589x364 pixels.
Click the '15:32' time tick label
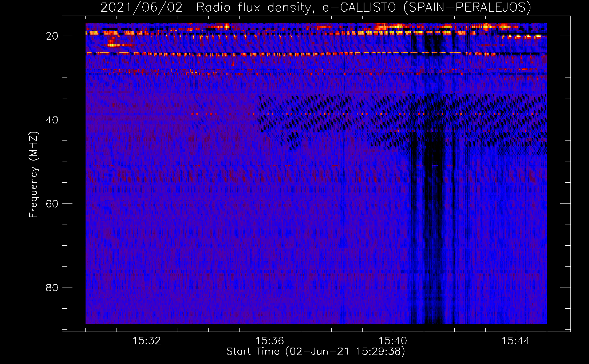click(147, 341)
